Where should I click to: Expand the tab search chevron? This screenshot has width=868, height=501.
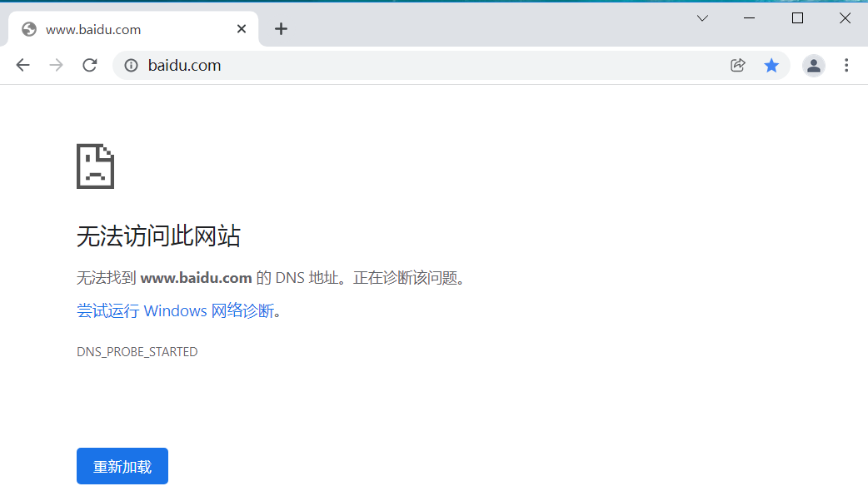coord(702,18)
